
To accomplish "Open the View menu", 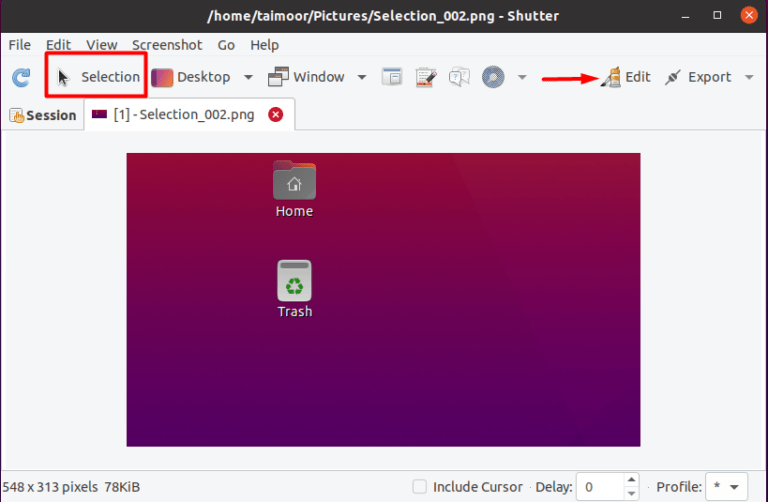I will [101, 45].
